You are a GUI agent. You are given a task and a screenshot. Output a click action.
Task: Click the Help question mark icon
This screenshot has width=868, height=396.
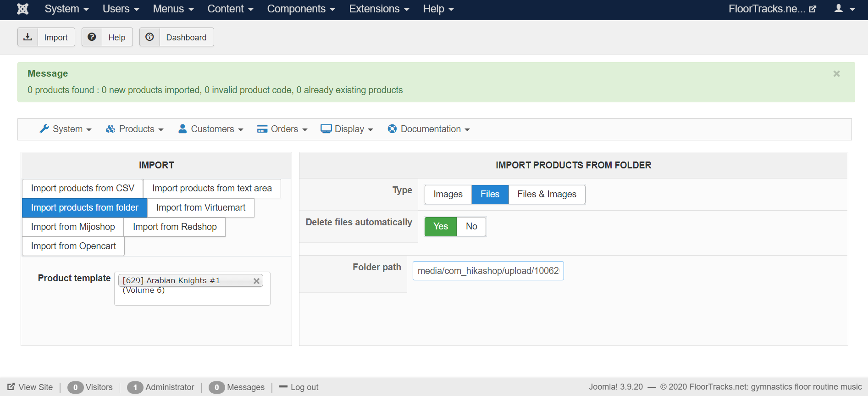point(92,37)
